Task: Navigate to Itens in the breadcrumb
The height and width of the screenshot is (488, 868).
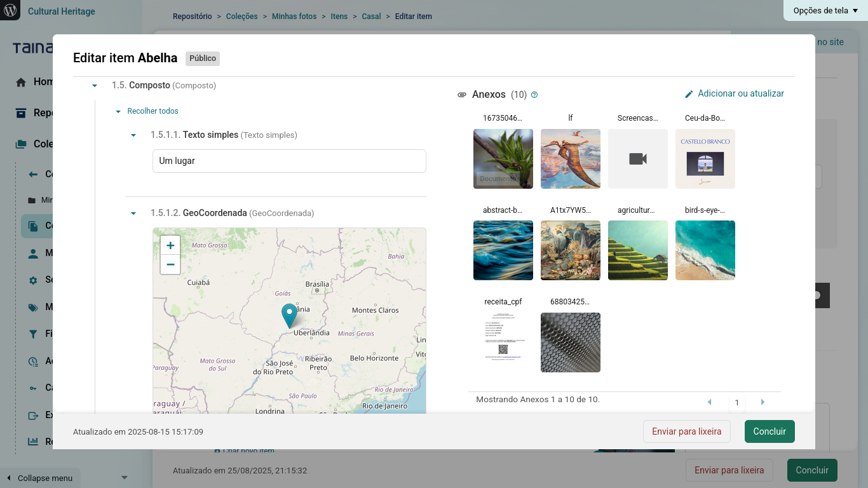Action: click(339, 16)
